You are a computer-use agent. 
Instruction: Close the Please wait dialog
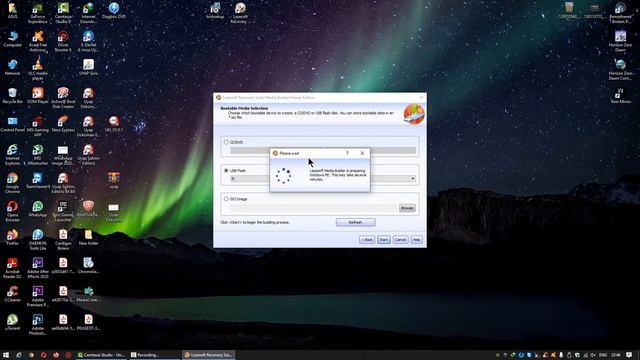coord(362,153)
